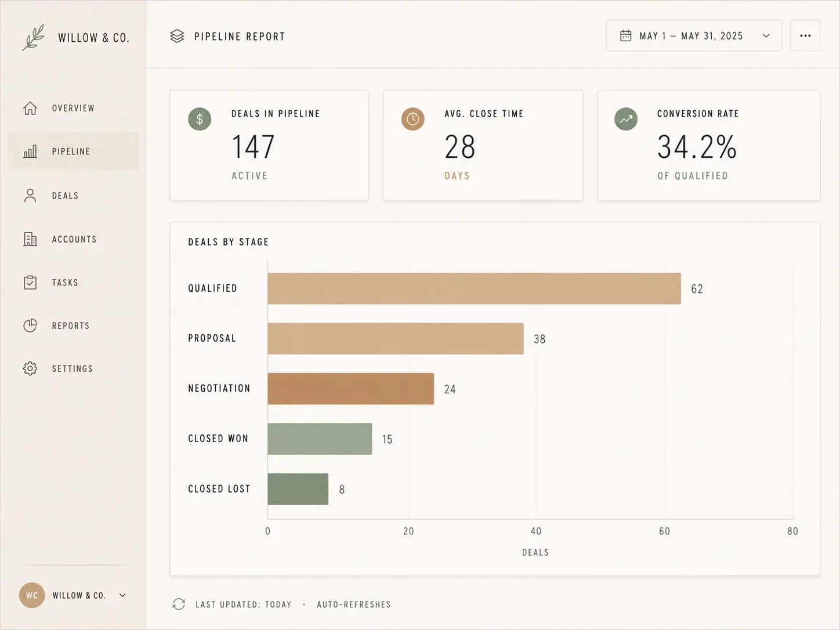The height and width of the screenshot is (630, 840).
Task: Click the Accounts building icon
Action: tap(30, 239)
